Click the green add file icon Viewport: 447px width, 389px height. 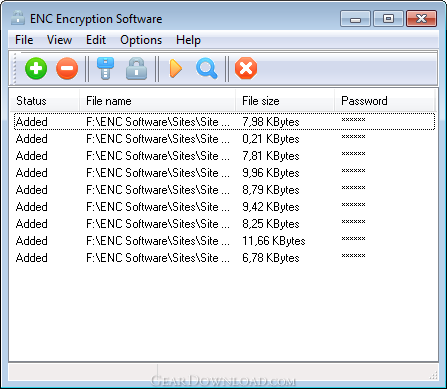[36, 68]
